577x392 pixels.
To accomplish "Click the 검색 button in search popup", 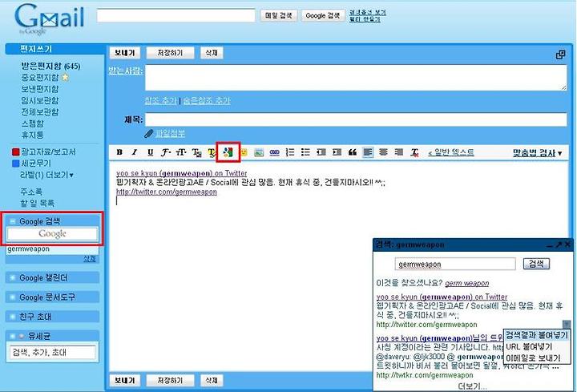I will (x=536, y=264).
